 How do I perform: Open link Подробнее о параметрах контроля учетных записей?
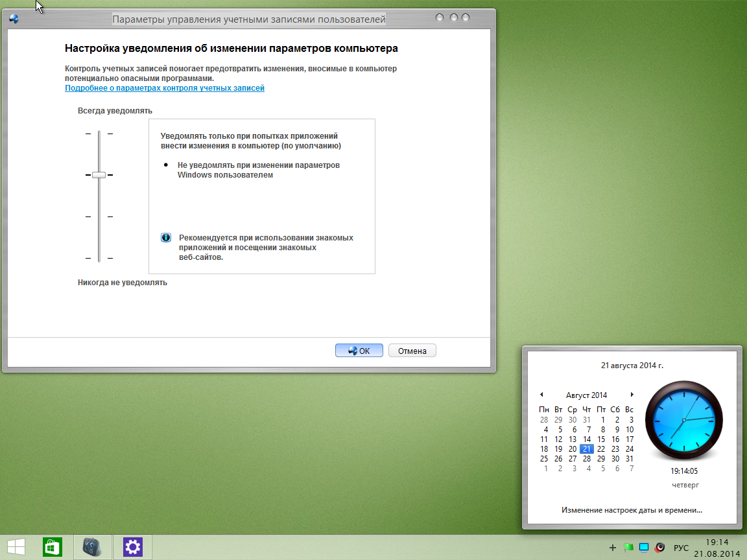click(x=165, y=88)
